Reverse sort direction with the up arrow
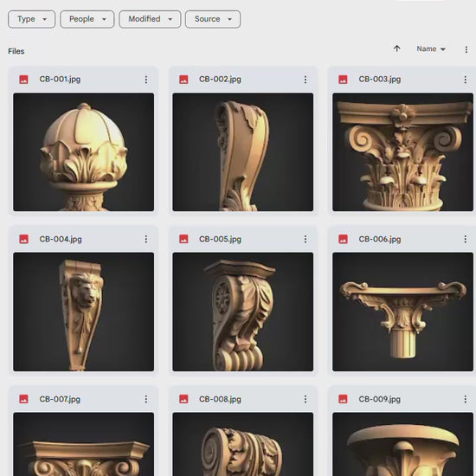 [x=396, y=48]
